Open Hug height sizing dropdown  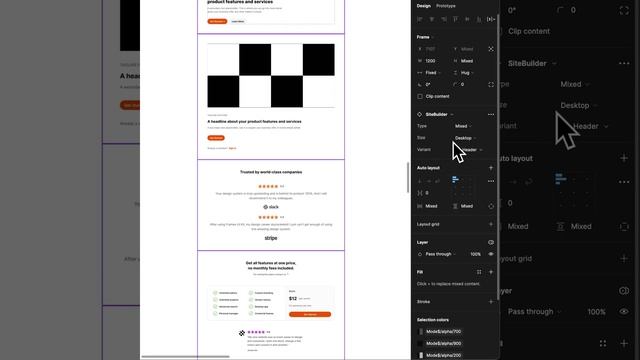467,73
